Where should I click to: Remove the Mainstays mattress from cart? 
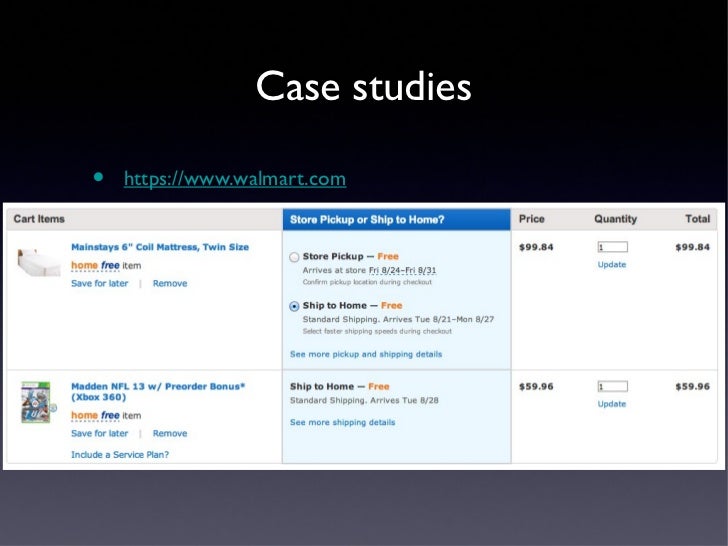[x=170, y=283]
